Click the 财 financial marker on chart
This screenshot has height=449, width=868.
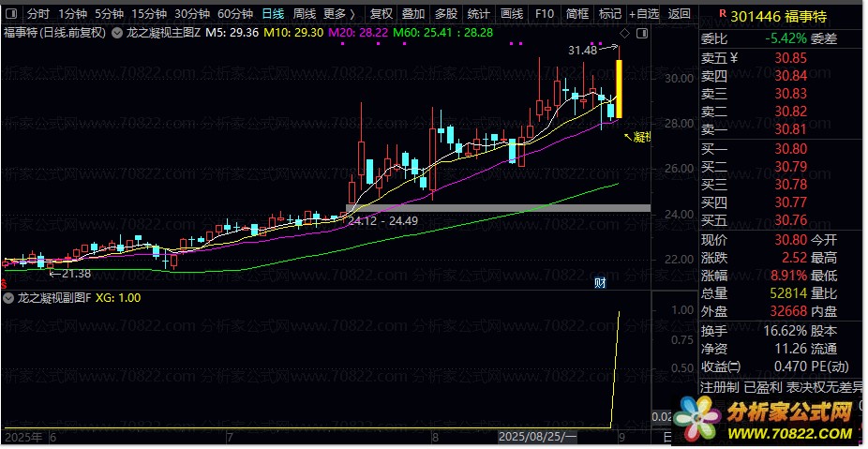(x=600, y=283)
